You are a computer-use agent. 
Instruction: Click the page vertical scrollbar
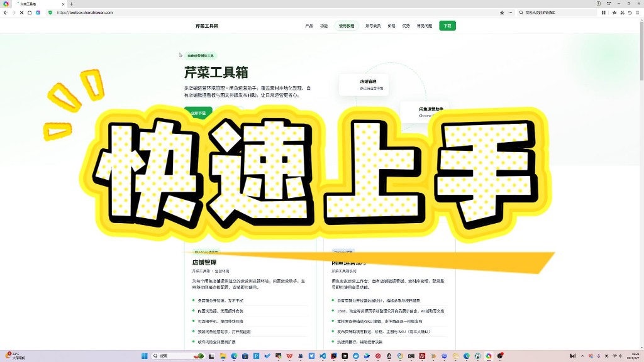click(x=641, y=184)
